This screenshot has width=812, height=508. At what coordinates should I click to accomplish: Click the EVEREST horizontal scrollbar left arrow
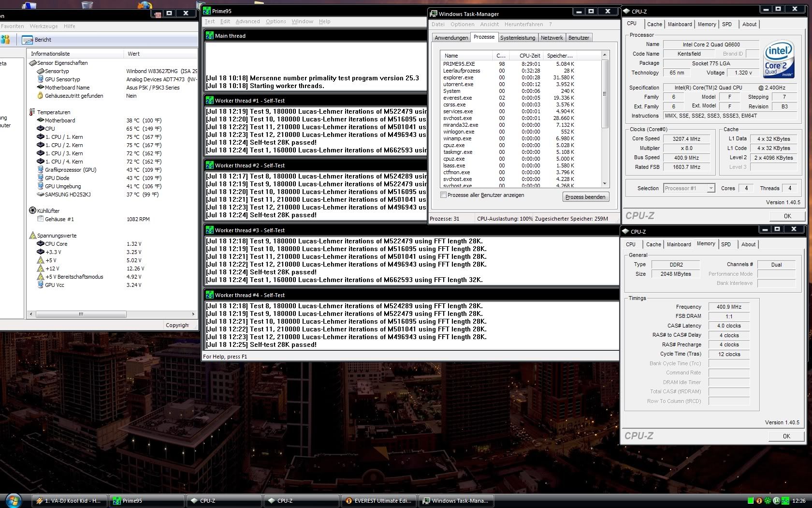coord(31,314)
